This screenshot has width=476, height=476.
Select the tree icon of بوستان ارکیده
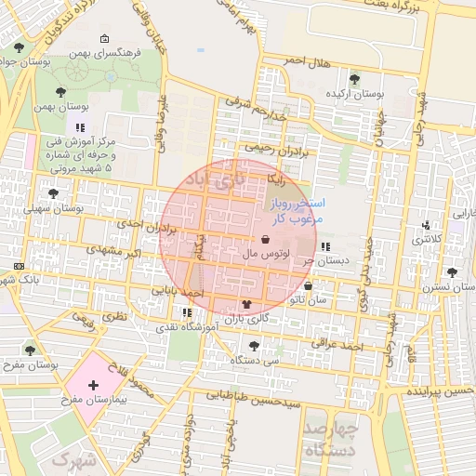(354, 80)
